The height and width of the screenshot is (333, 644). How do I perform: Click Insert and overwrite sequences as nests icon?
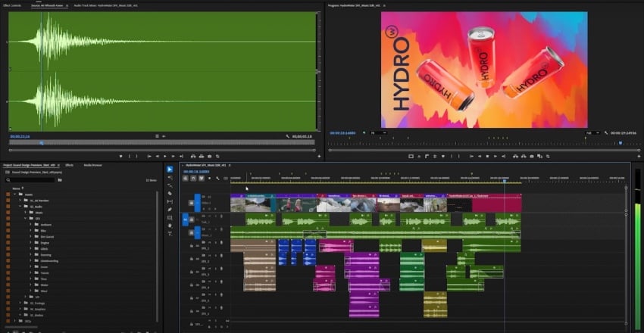tap(186, 179)
